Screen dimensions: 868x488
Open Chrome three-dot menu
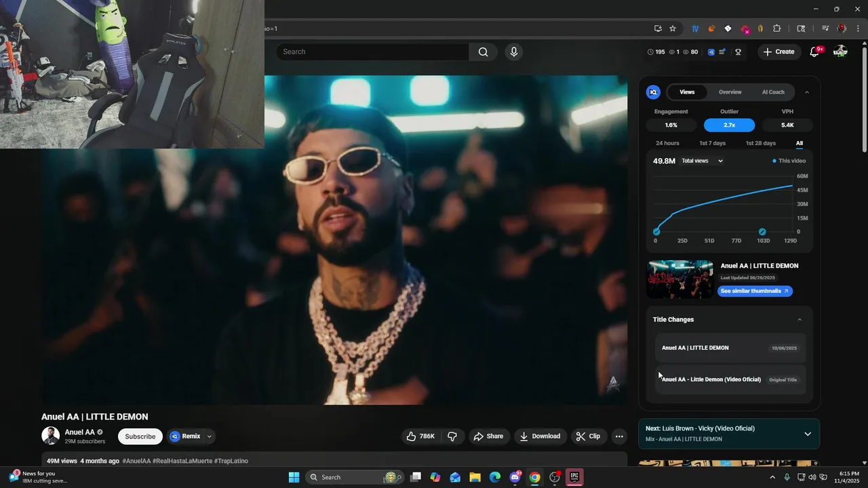[x=858, y=28]
